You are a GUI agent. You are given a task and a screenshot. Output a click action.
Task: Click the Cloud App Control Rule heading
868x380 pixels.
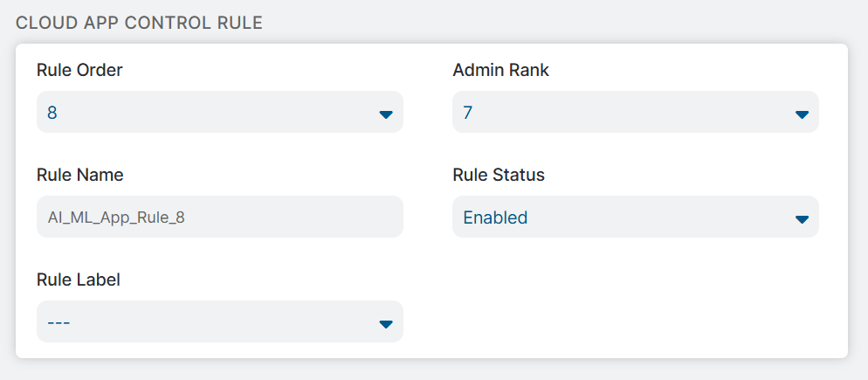click(139, 23)
